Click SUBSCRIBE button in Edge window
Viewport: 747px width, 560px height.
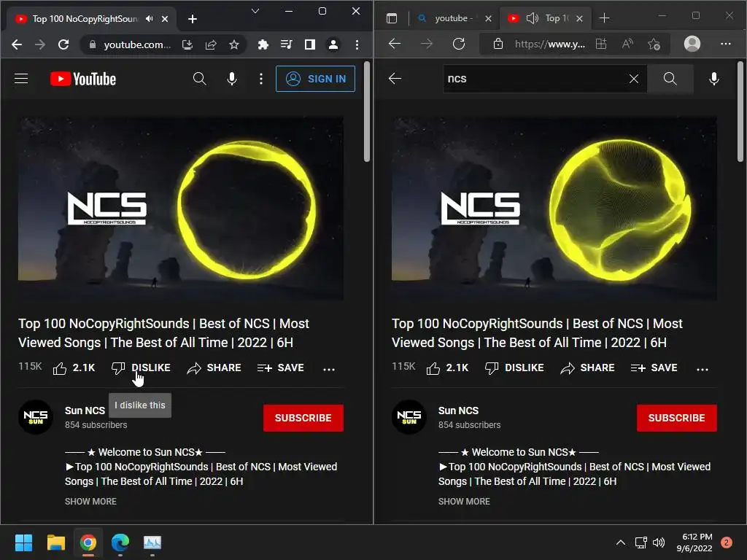676,418
